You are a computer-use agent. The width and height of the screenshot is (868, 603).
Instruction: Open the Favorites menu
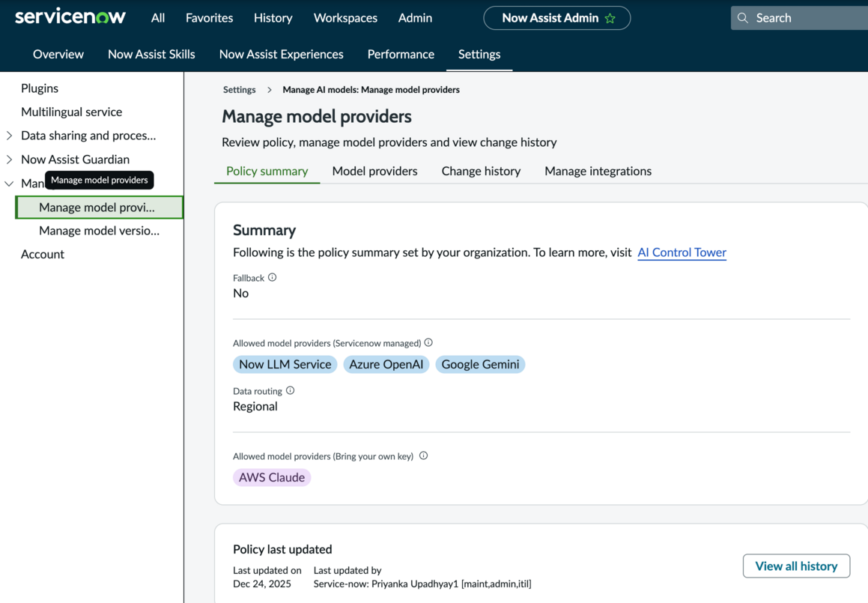[209, 18]
